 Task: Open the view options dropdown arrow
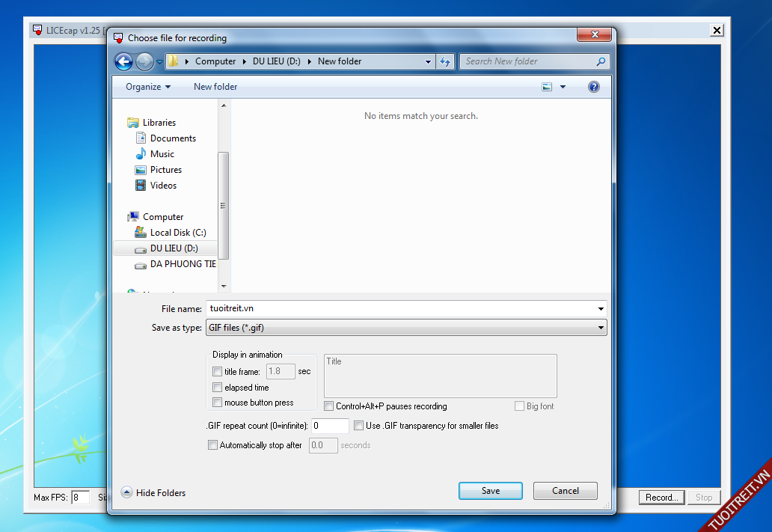[563, 87]
